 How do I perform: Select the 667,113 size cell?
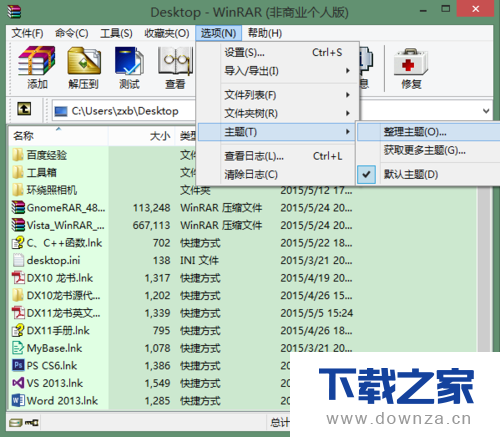(152, 225)
